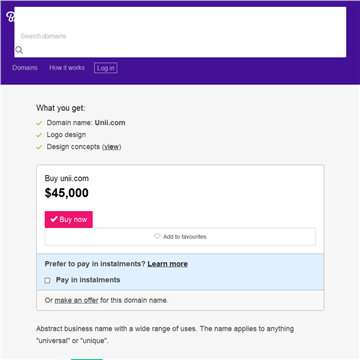The width and height of the screenshot is (360, 360).
Task: Click the magnifier search icon
Action: click(x=19, y=50)
